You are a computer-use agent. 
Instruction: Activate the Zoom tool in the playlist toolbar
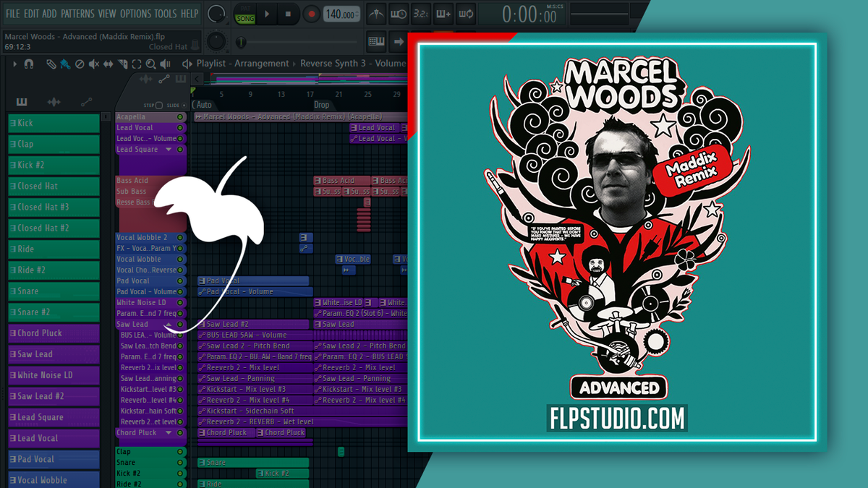coord(151,64)
